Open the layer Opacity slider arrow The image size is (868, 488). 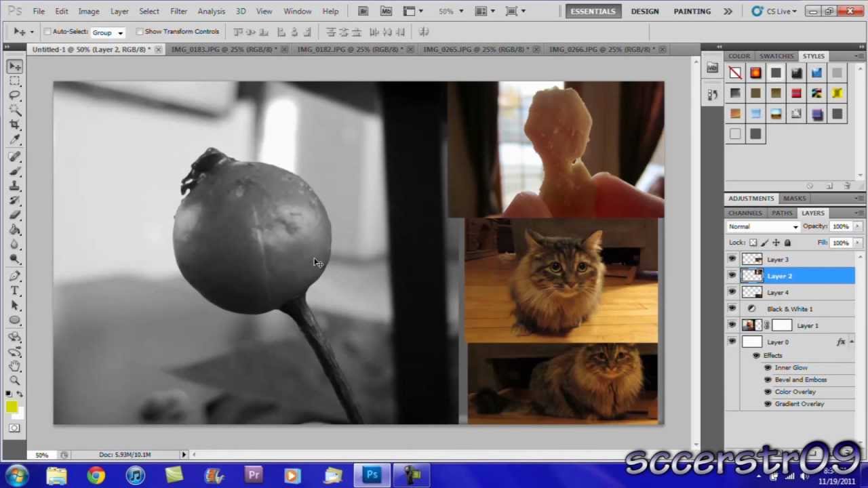858,226
